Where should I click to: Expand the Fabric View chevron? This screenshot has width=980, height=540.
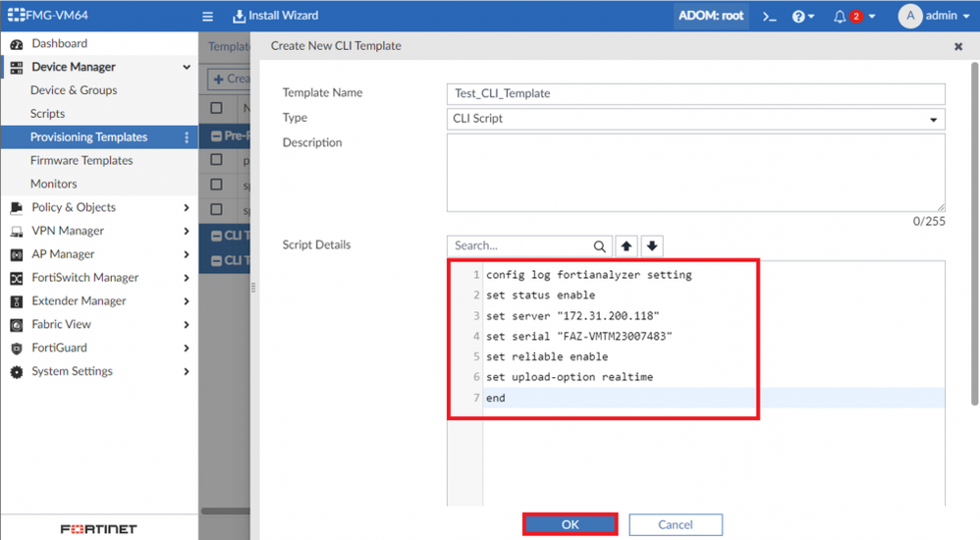(187, 324)
